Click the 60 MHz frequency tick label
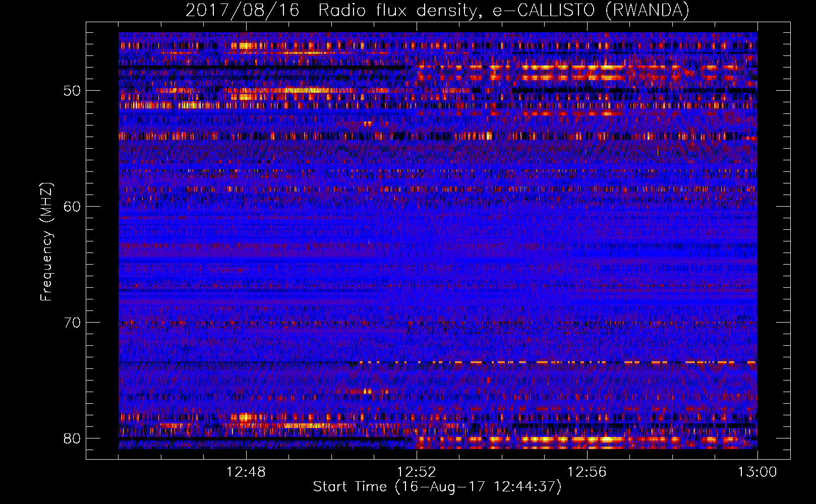 (x=72, y=207)
